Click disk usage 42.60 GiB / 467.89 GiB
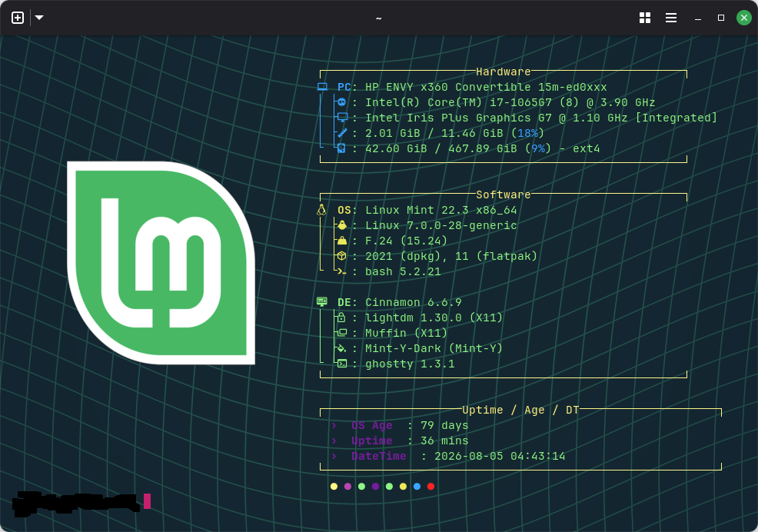 point(441,148)
